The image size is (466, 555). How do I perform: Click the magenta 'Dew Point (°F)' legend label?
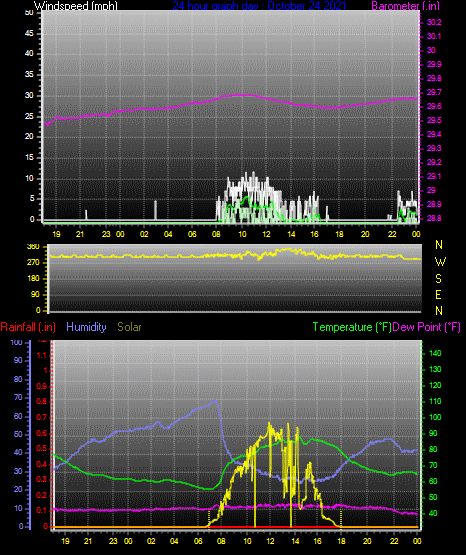tap(427, 327)
